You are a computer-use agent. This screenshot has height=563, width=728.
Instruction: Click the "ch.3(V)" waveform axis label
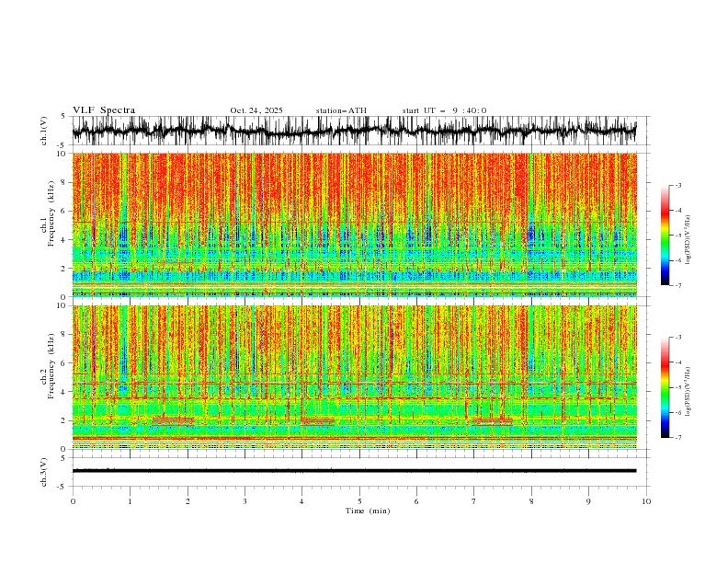[x=44, y=472]
